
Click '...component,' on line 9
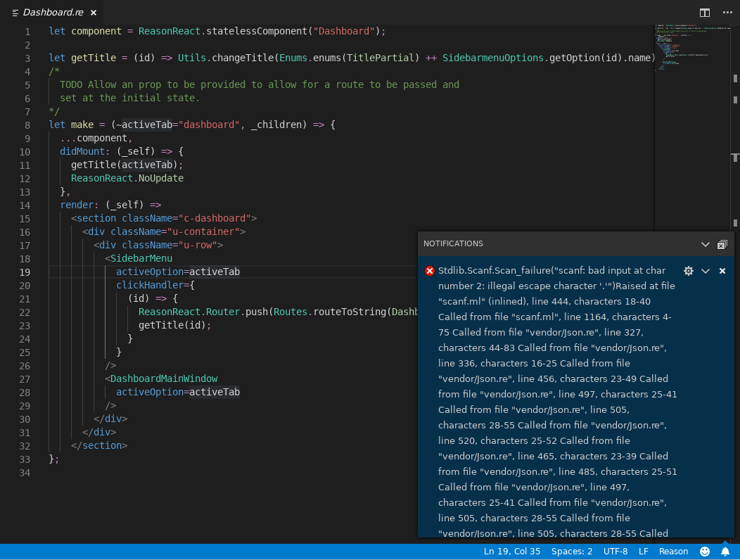tap(96, 138)
